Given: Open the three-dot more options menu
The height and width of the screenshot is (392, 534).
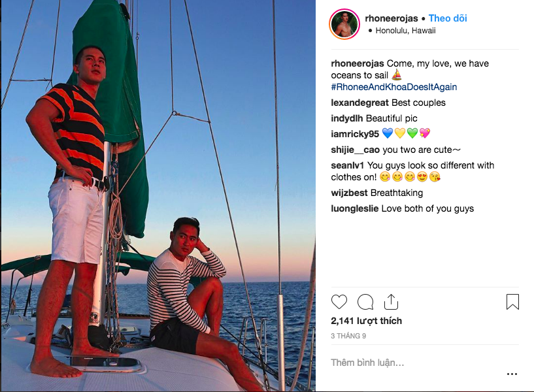Looking at the screenshot, I should (512, 374).
